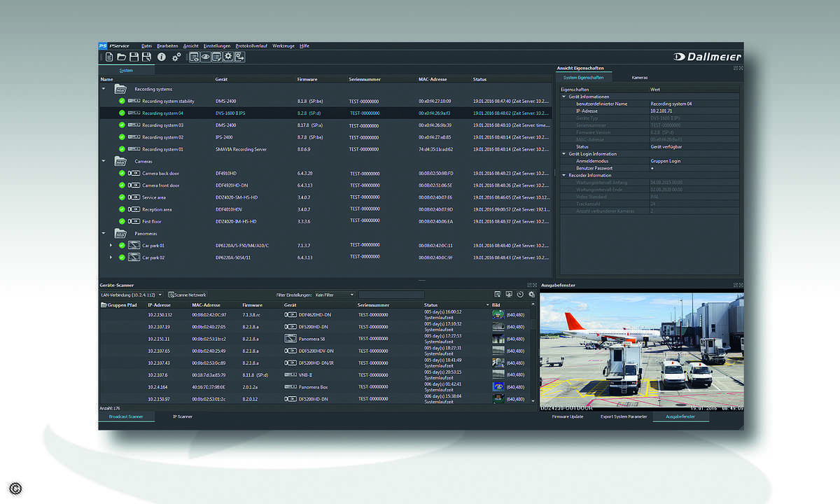Click Cameras folder icon
This screenshot has height=504, width=840.
(121, 161)
